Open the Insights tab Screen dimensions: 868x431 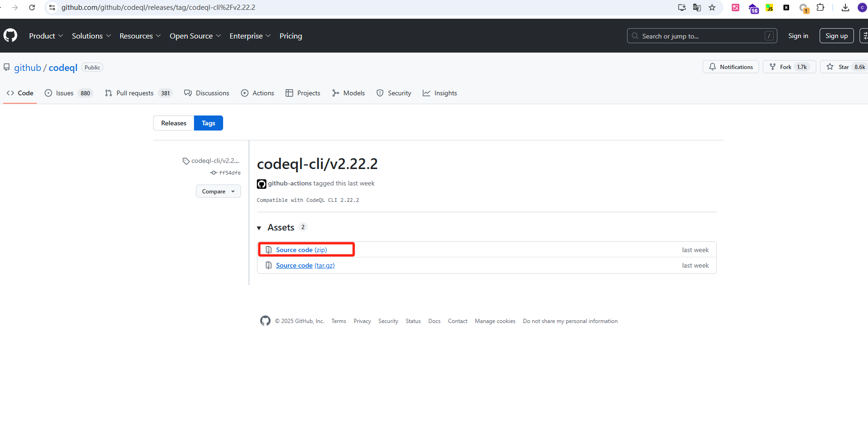click(x=440, y=93)
